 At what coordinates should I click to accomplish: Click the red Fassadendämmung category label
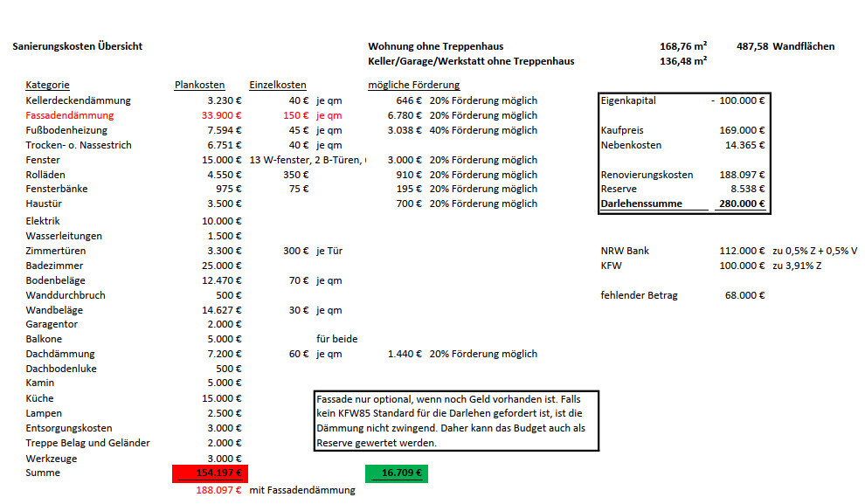pos(69,115)
